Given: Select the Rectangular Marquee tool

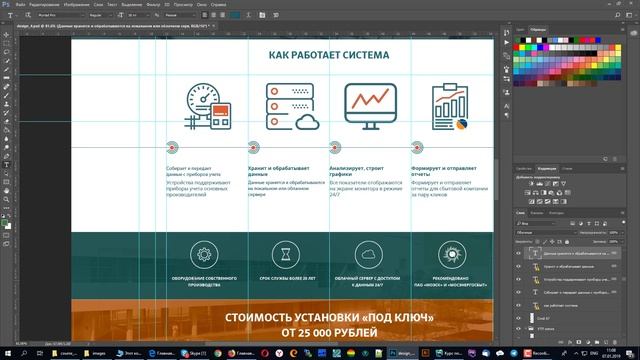Looking at the screenshot, I should (6, 44).
